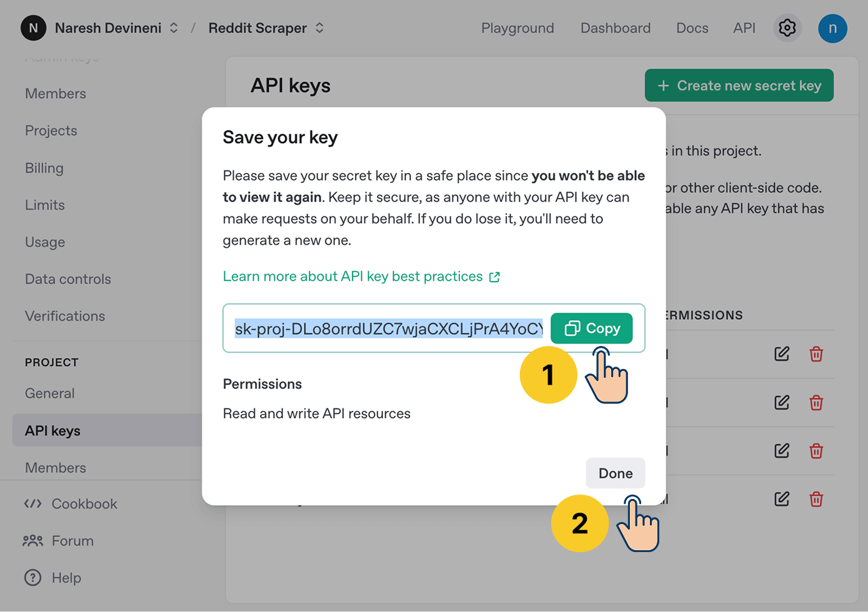
Task: Select Billing in the left sidebar
Action: coord(44,167)
